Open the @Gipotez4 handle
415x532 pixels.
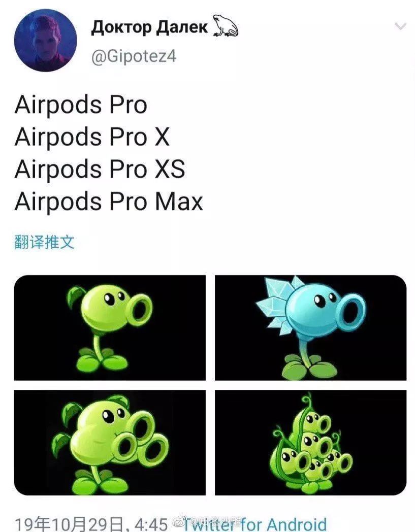tap(134, 56)
